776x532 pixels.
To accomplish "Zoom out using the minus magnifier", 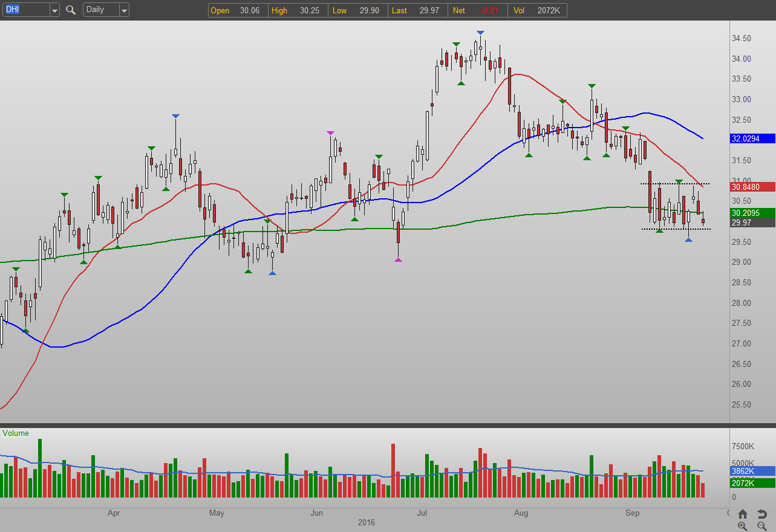I will pyautogui.click(x=761, y=526).
